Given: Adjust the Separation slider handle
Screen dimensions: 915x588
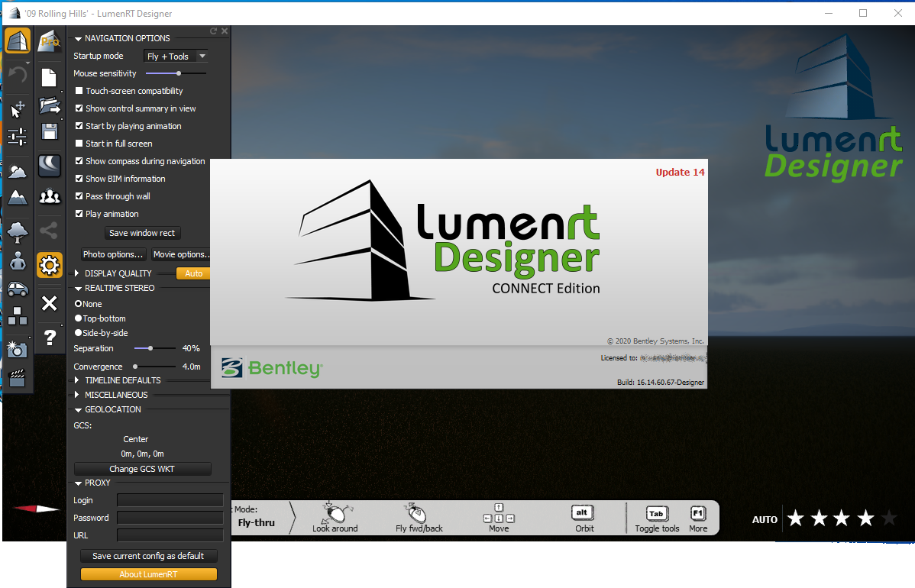Looking at the screenshot, I should coord(150,348).
